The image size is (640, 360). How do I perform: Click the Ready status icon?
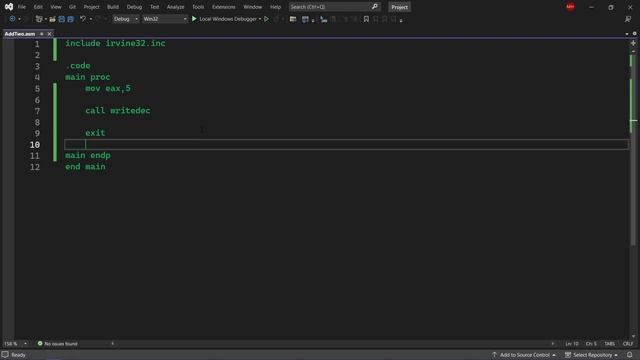5,355
